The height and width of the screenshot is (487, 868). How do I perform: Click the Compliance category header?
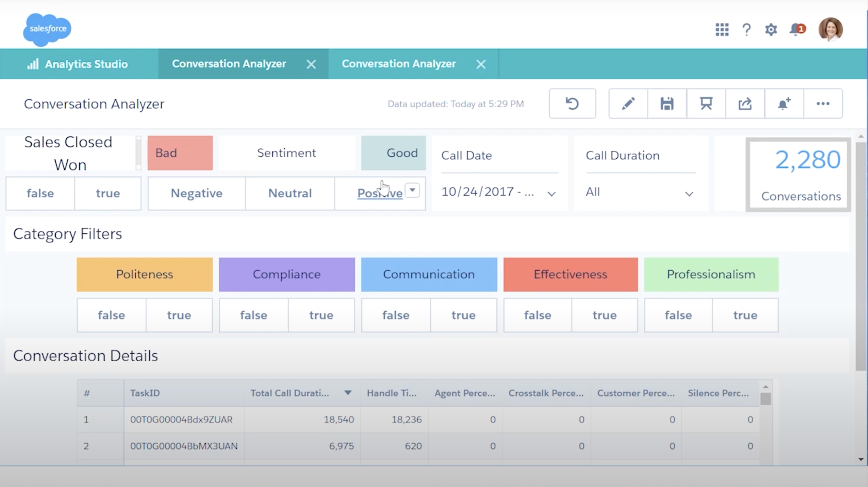pyautogui.click(x=287, y=274)
